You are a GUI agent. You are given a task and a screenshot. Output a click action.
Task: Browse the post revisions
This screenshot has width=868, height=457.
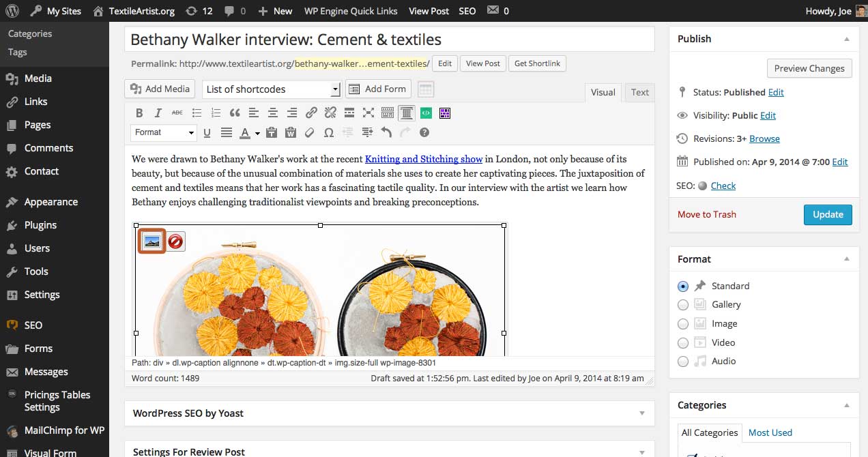pos(764,138)
